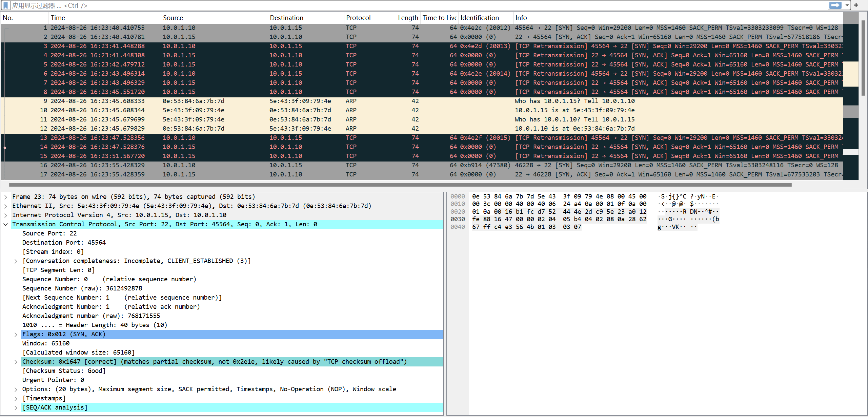Sort by the Time to Live column
The width and height of the screenshot is (868, 417).
(x=439, y=18)
